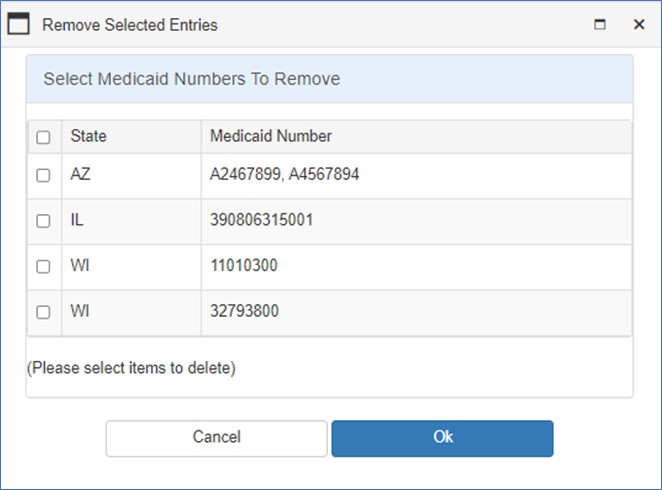Maximize the Remove Selected Entries dialog
This screenshot has height=490, width=662.
pos(600,24)
